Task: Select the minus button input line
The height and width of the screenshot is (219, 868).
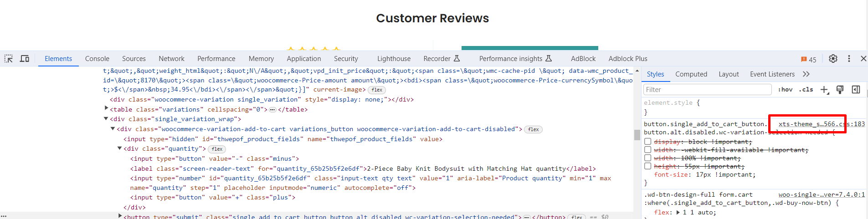Action: click(215, 158)
